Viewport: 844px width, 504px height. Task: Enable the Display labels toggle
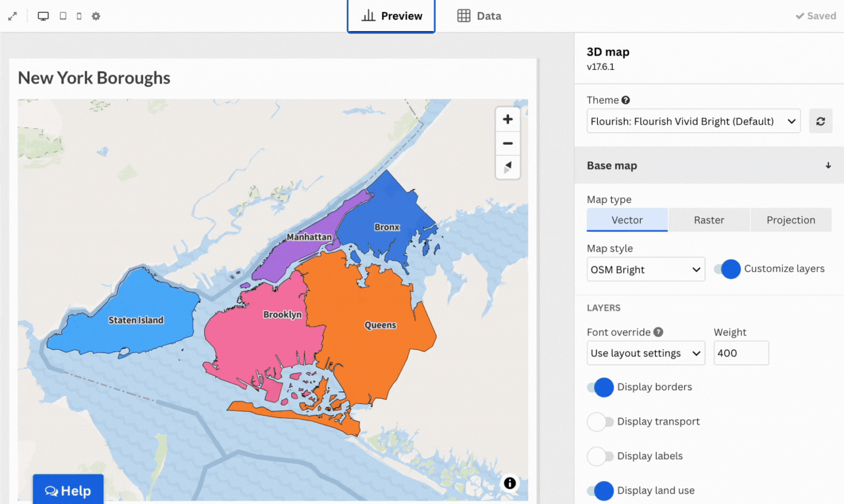601,456
